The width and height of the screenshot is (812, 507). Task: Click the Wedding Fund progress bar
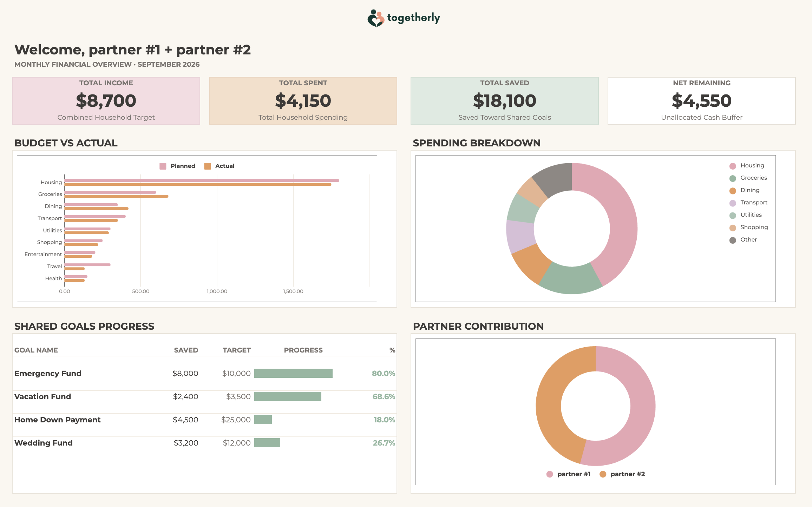(267, 443)
